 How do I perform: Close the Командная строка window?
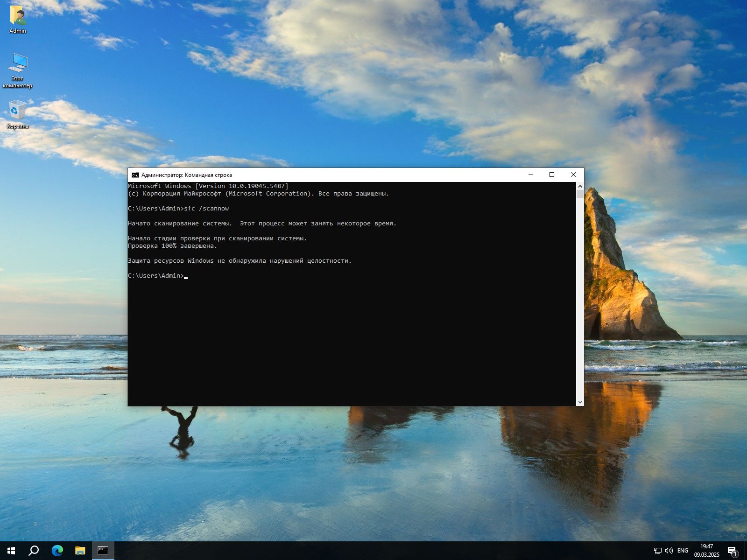pos(573,175)
